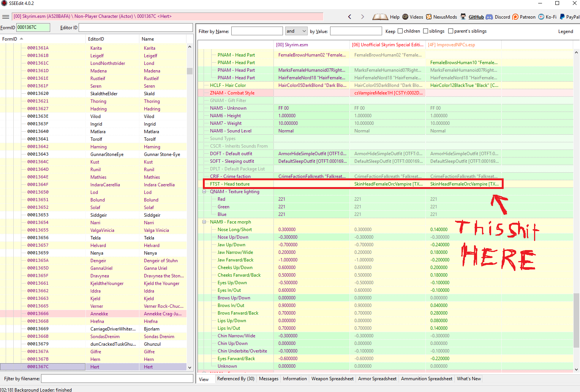Click into the FormID input field
The width and height of the screenshot is (580, 392).
(x=33, y=27)
